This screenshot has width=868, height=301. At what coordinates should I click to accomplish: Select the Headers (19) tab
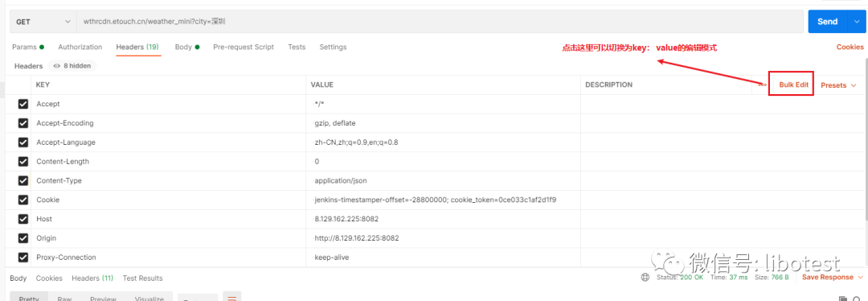pyautogui.click(x=137, y=47)
